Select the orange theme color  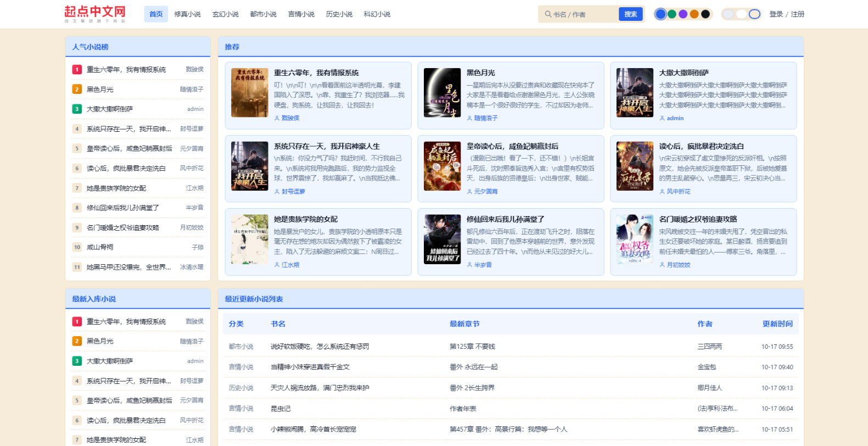pyautogui.click(x=695, y=14)
